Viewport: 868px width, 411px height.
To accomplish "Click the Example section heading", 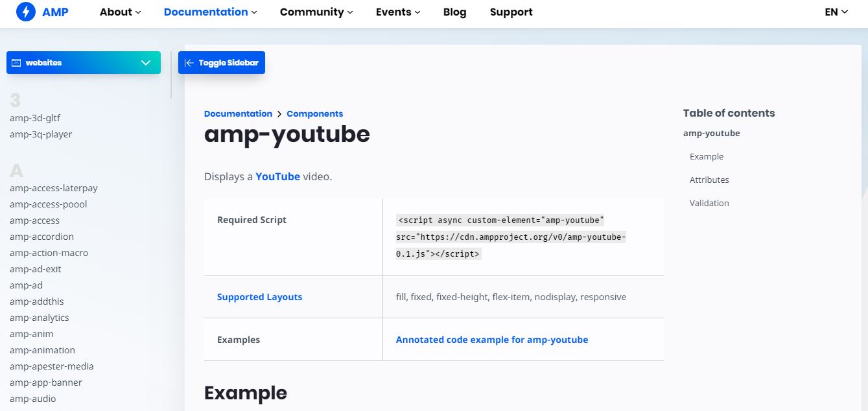I will tap(246, 393).
